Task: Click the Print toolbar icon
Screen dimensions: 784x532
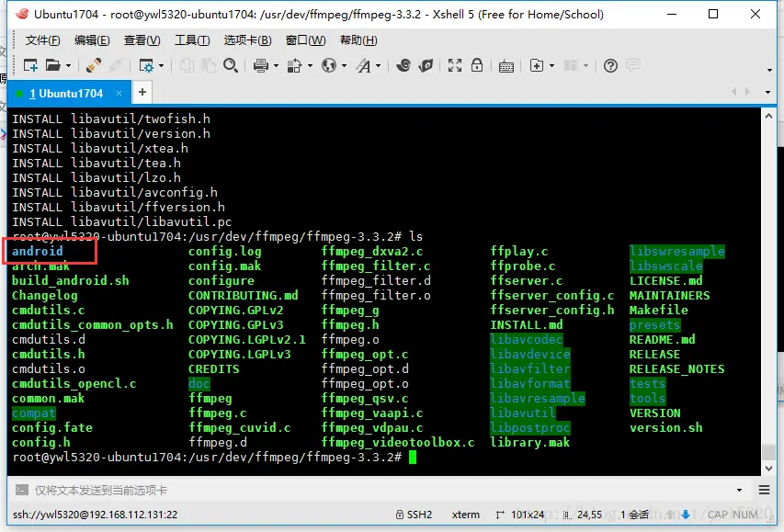Action: 260,65
